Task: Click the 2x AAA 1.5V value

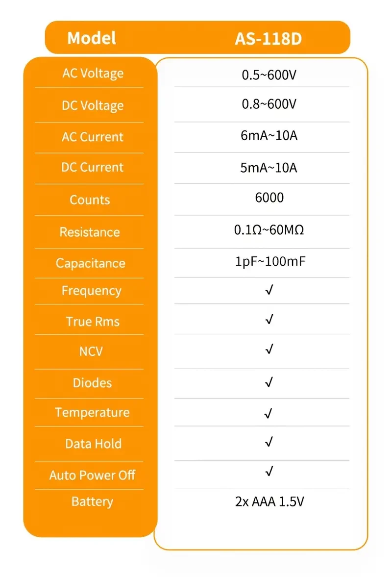Action: pyautogui.click(x=269, y=502)
